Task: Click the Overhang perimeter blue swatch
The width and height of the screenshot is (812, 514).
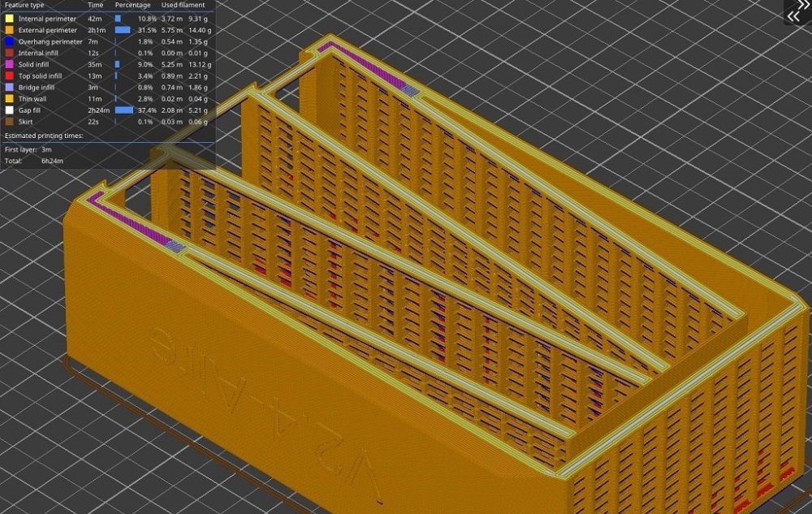Action: [x=9, y=41]
